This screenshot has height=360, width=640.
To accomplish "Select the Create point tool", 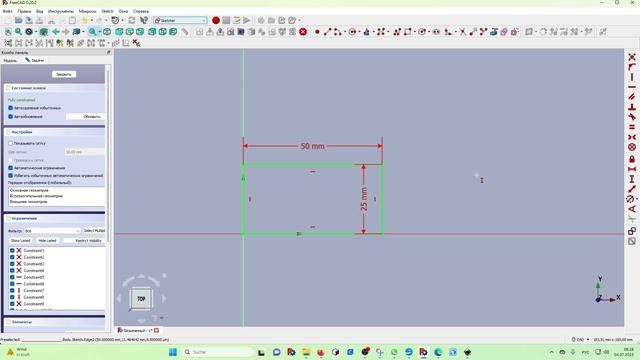I will point(317,32).
